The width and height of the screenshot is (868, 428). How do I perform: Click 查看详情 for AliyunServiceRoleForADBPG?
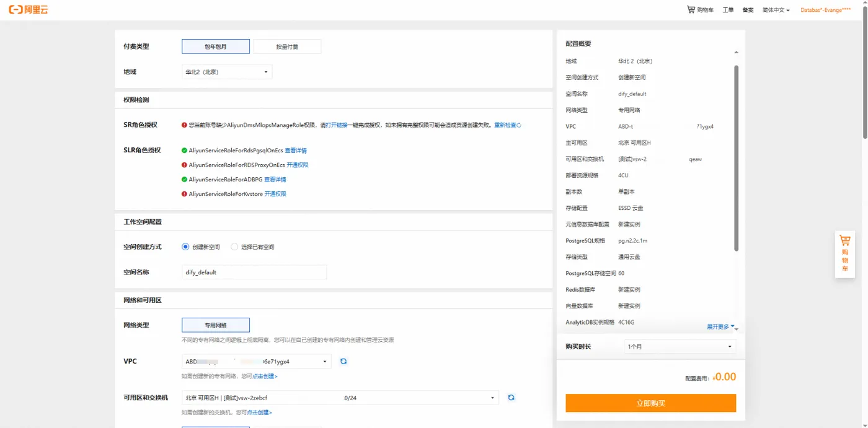pyautogui.click(x=275, y=180)
